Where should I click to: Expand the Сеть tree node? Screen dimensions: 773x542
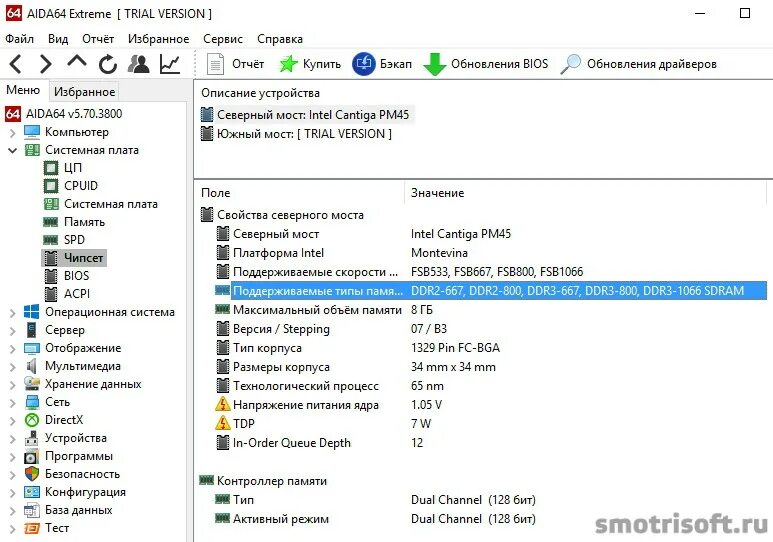pos(13,402)
